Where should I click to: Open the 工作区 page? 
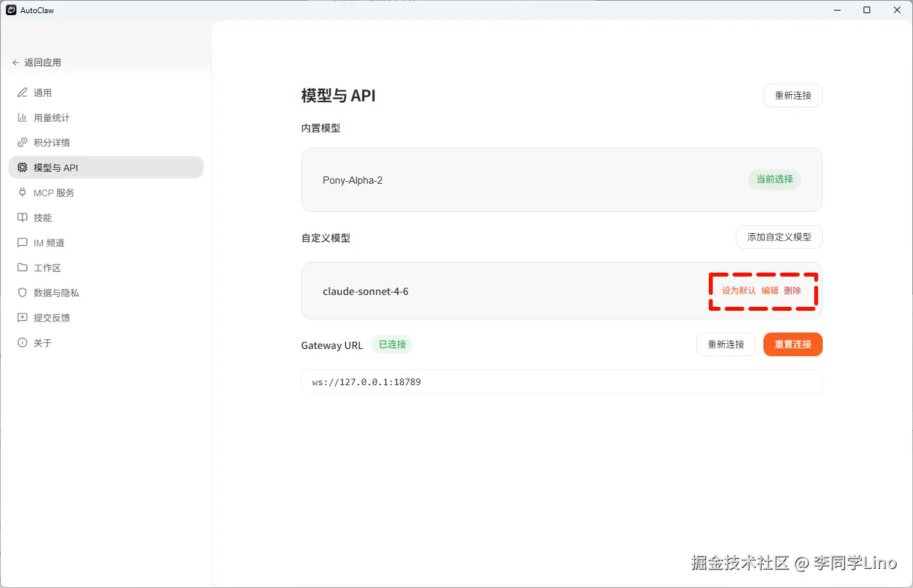[106, 268]
